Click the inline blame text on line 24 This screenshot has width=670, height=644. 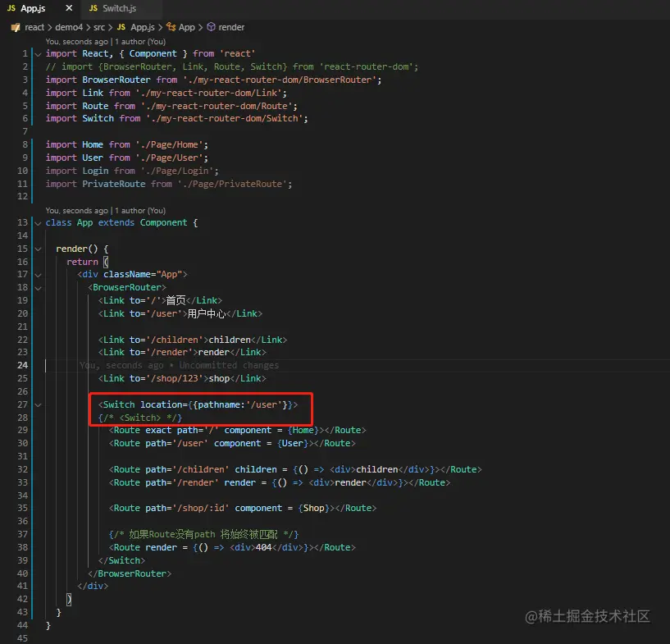[179, 365]
